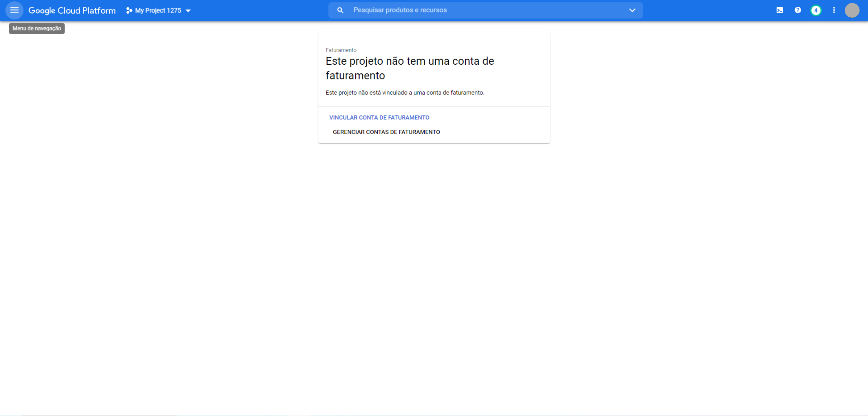The image size is (868, 416).
Task: Click the project hexagon dots icon
Action: (x=129, y=10)
